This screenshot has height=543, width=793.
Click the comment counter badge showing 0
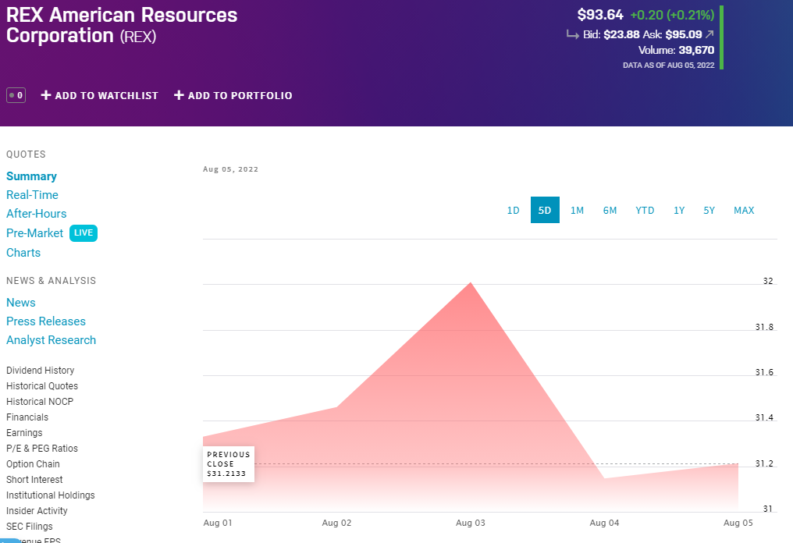[x=16, y=95]
